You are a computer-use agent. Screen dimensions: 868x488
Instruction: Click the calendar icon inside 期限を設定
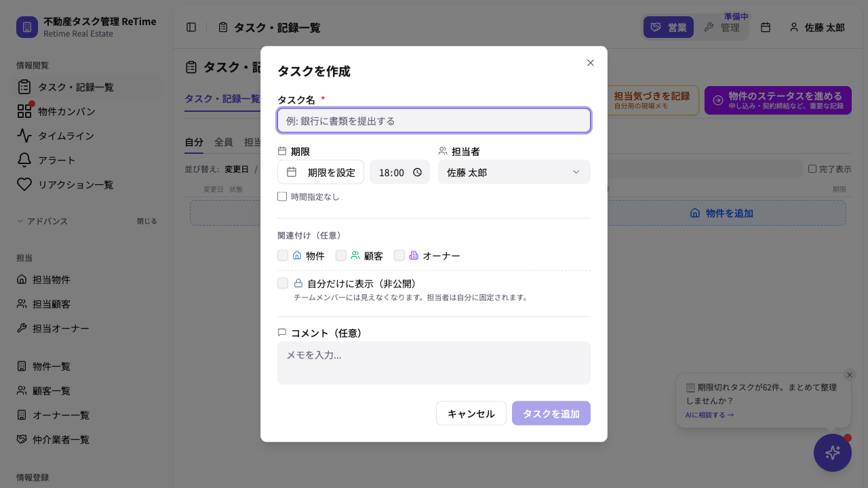(292, 172)
